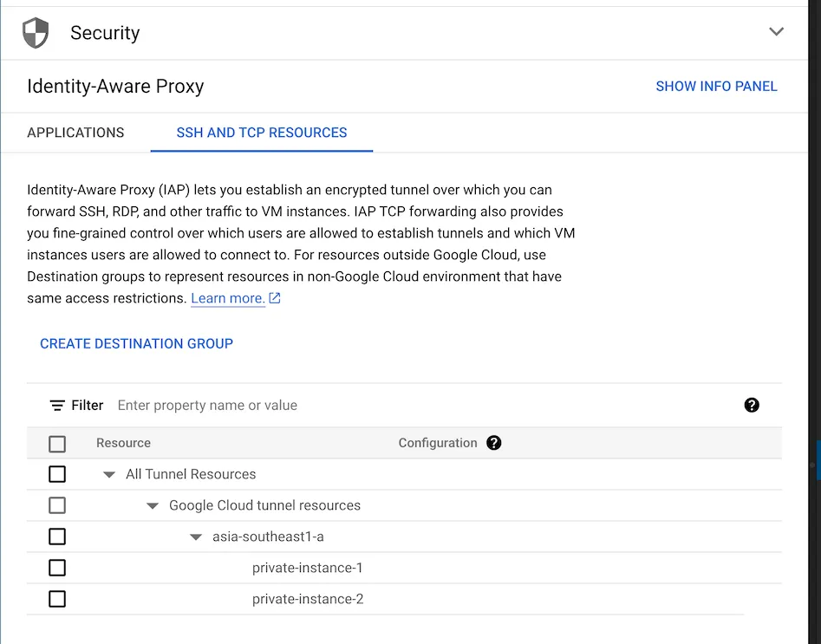The height and width of the screenshot is (644, 821).
Task: Click SHOW INFO PANEL
Action: pos(716,86)
